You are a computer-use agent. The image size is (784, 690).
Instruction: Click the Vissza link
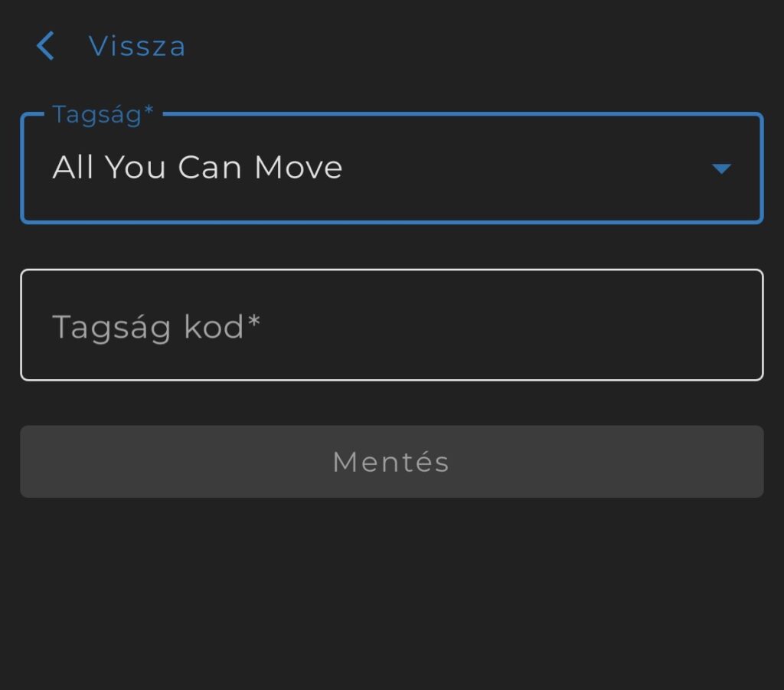[x=137, y=46]
